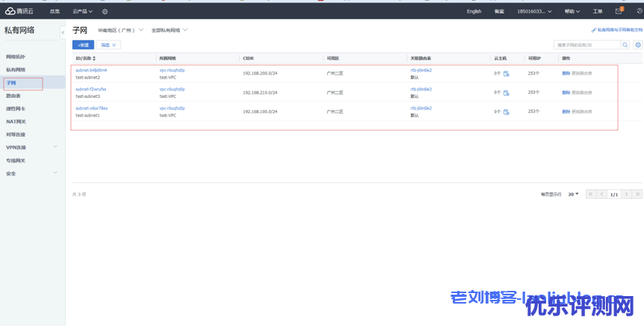This screenshot has height=326, width=644.
Task: Click the +新建 button
Action: point(83,45)
